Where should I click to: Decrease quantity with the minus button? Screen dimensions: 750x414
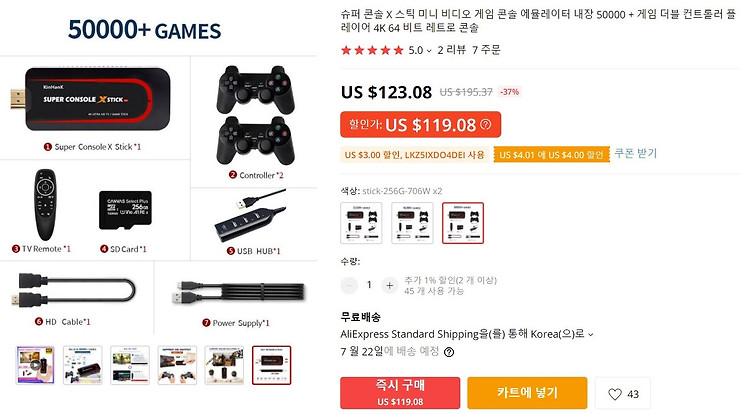tap(349, 285)
